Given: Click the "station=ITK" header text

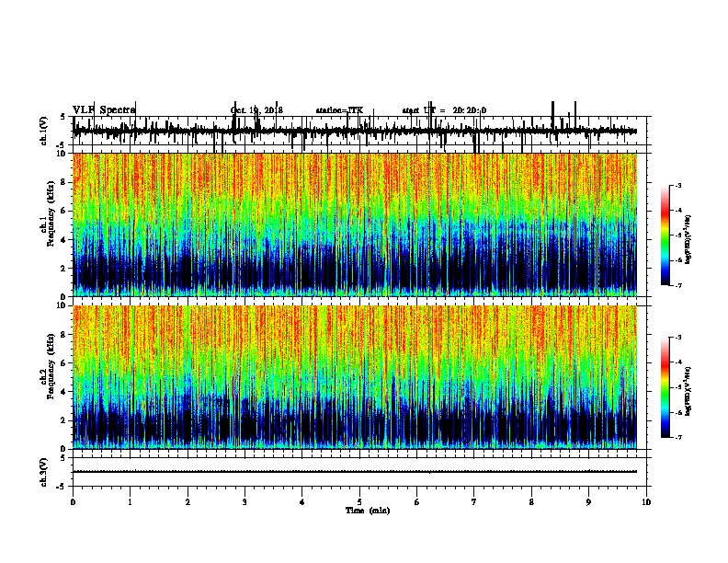Looking at the screenshot, I should click(x=339, y=110).
